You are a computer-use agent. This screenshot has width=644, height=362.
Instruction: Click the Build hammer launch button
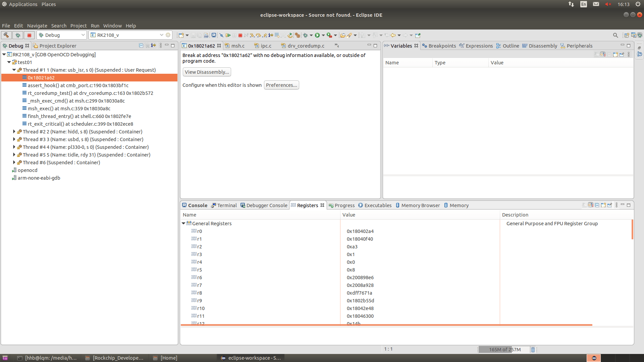6,35
